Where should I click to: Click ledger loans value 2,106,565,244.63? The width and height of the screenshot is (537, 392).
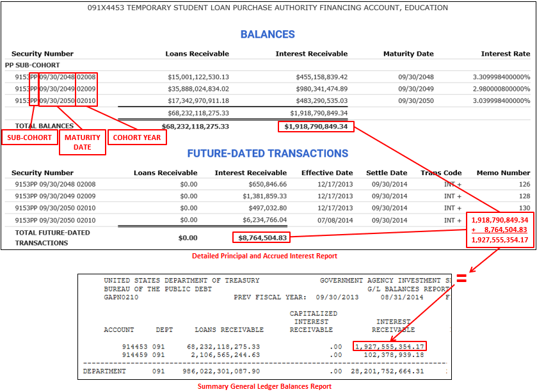(225, 355)
